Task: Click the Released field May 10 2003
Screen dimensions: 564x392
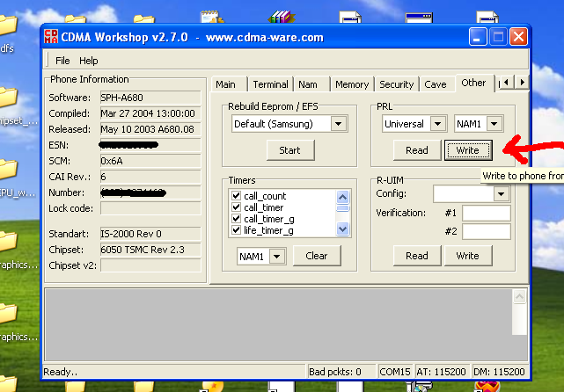Action: (x=150, y=129)
